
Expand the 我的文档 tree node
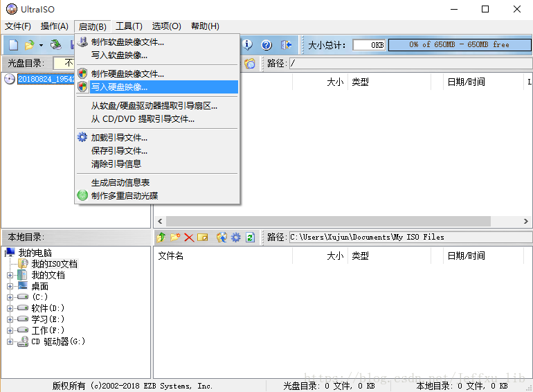10,275
